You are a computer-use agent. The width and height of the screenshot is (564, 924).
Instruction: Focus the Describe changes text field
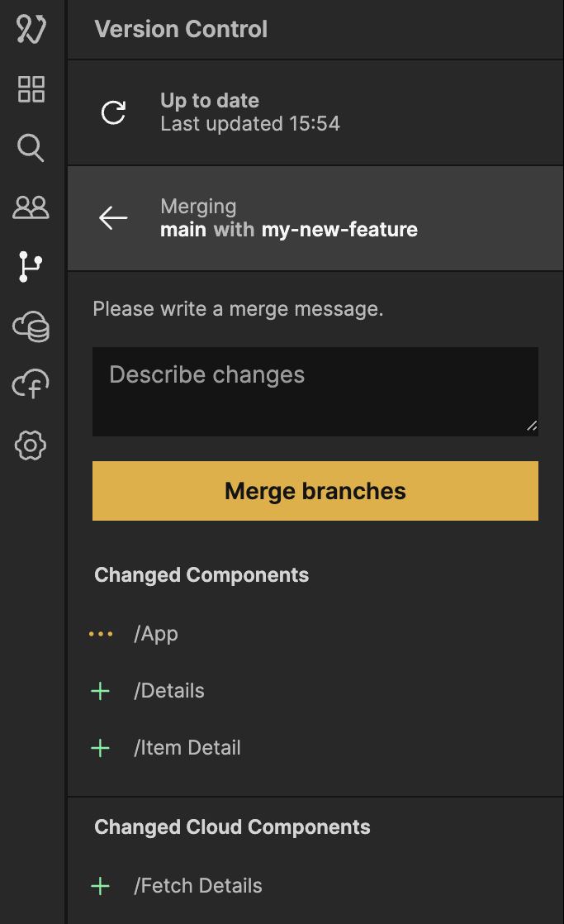click(x=314, y=391)
